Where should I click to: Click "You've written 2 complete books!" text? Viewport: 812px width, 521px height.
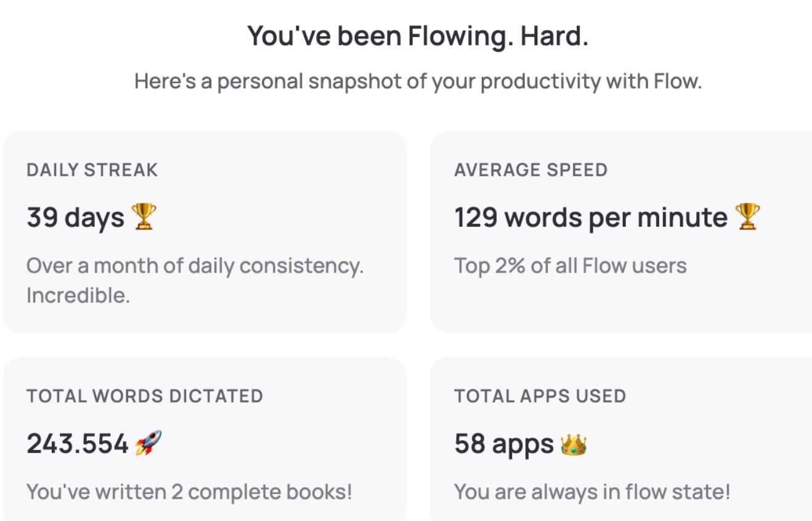(x=189, y=492)
